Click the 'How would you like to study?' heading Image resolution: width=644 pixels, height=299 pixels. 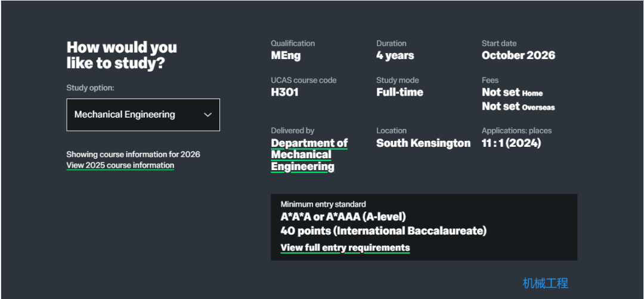coord(122,55)
